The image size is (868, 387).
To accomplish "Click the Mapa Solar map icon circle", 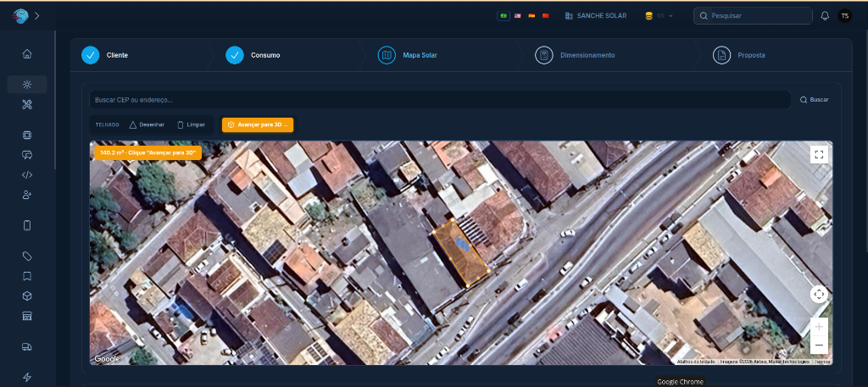I will (387, 55).
